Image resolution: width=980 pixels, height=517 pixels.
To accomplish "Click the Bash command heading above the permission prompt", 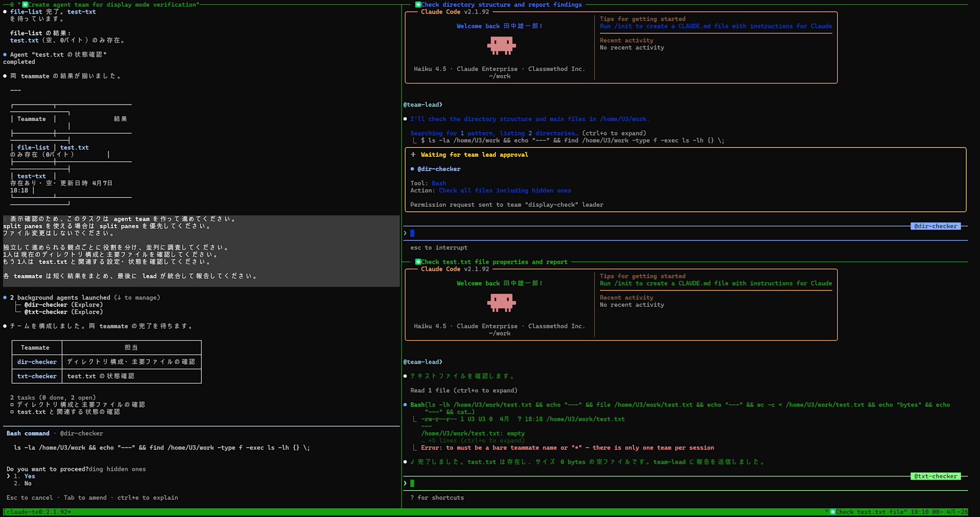I will (28, 434).
